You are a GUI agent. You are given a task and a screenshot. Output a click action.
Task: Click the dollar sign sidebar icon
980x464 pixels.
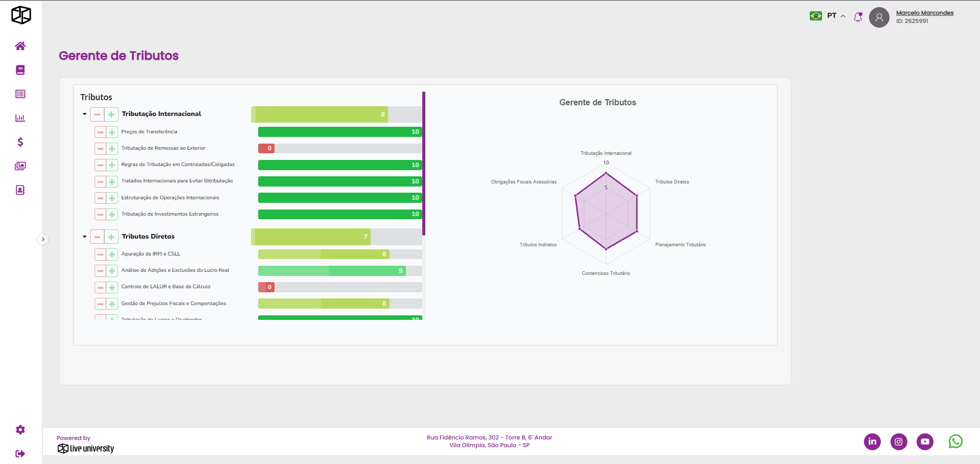coord(20,142)
